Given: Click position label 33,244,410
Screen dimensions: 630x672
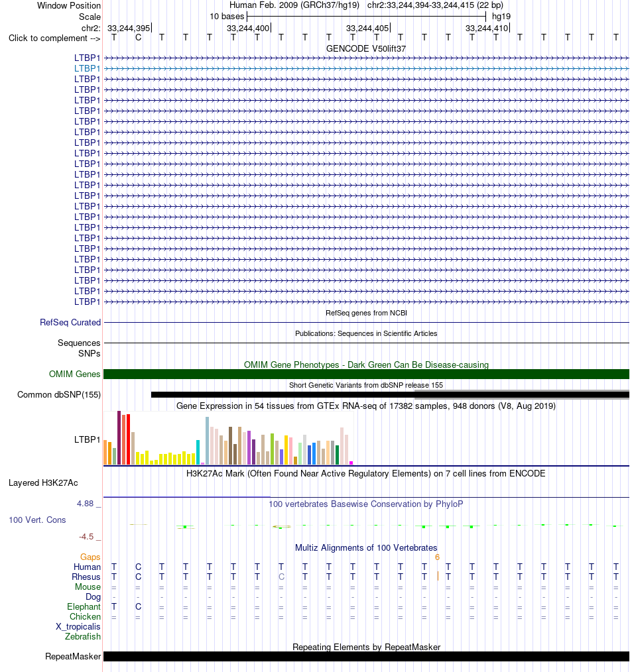Looking at the screenshot, I should coord(487,28).
